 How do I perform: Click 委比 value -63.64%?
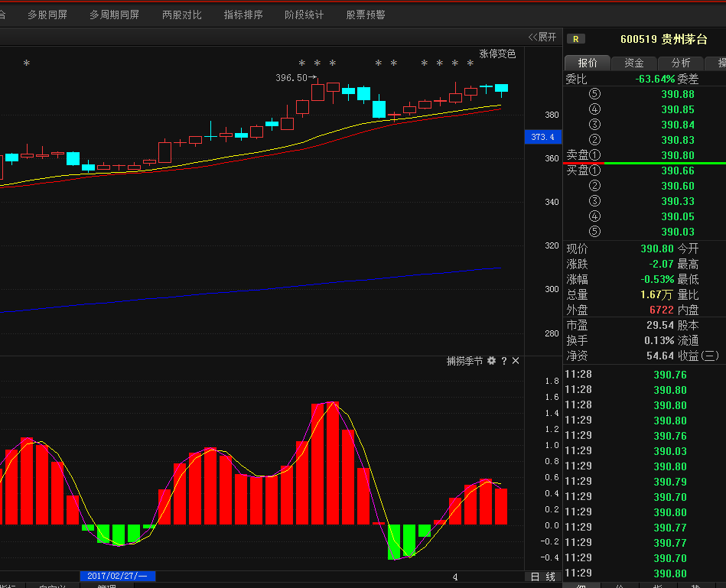(x=655, y=79)
